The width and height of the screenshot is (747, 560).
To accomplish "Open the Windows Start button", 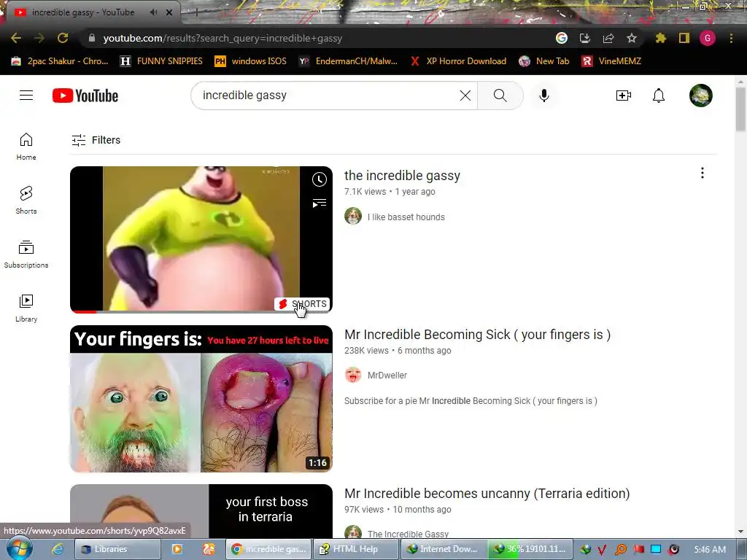I will tap(20, 548).
